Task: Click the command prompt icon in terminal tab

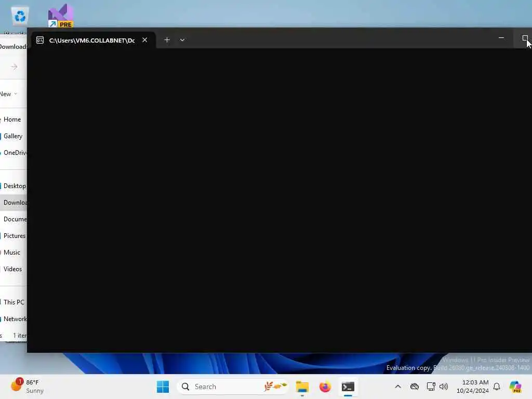Action: tap(40, 41)
